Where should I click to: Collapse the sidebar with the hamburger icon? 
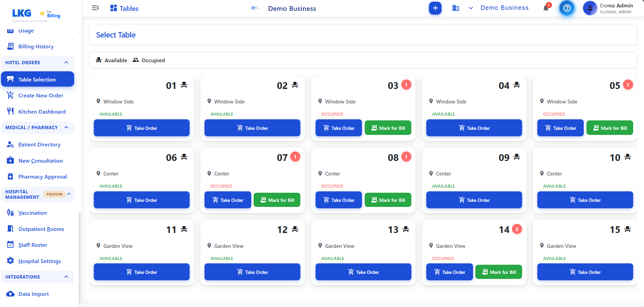[x=95, y=8]
